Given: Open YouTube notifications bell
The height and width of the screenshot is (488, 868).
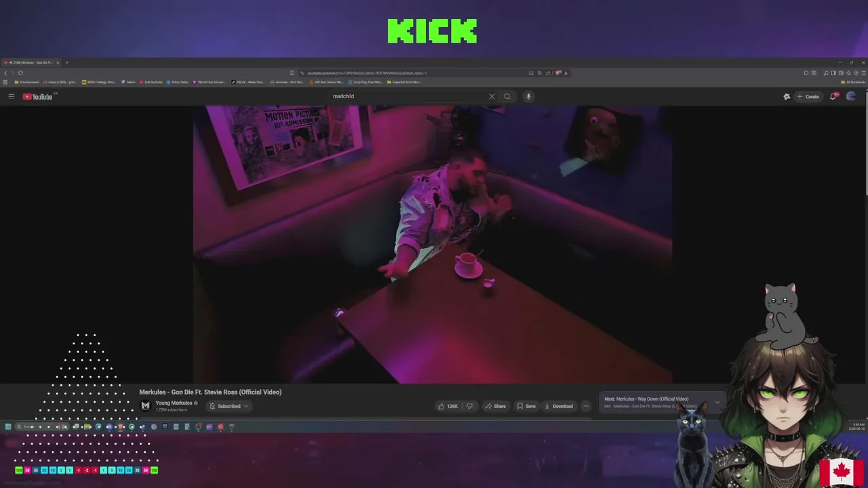Looking at the screenshot, I should click(x=833, y=96).
